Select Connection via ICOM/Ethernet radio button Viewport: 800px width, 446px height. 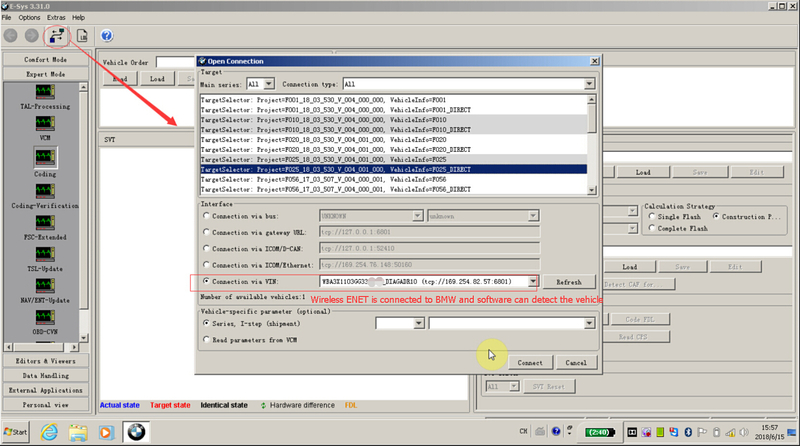coord(206,265)
